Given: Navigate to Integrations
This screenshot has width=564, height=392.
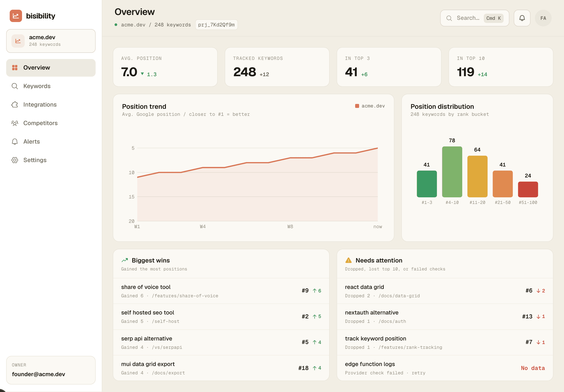Looking at the screenshot, I should (51, 105).
